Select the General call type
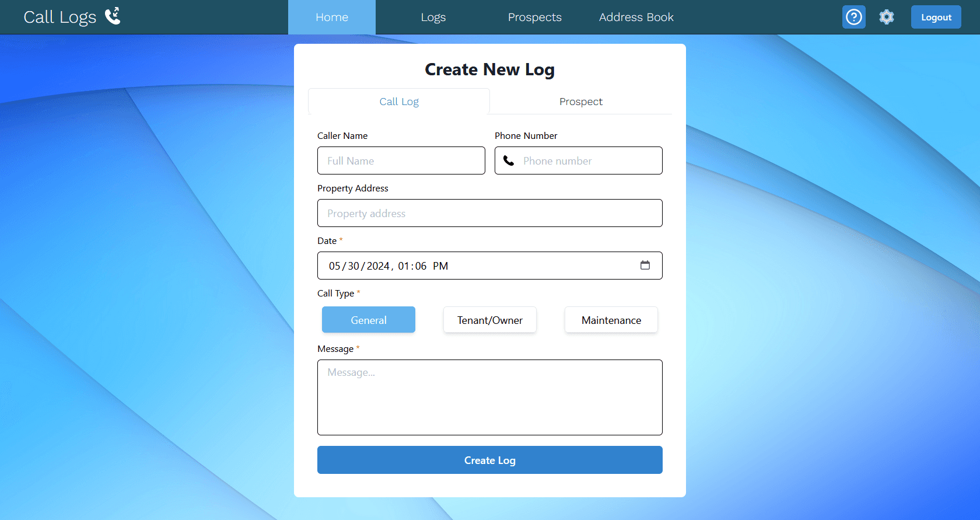The width and height of the screenshot is (980, 520). click(x=369, y=320)
